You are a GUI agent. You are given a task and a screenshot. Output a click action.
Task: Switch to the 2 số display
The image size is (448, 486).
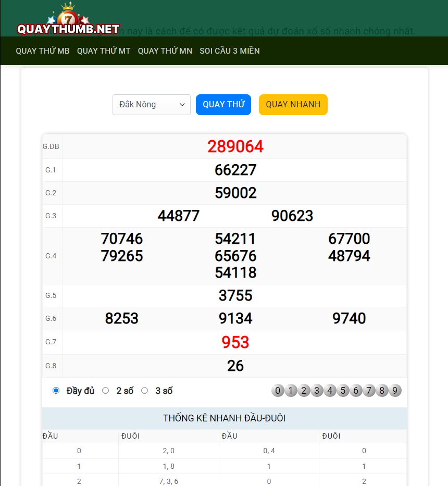(x=106, y=391)
